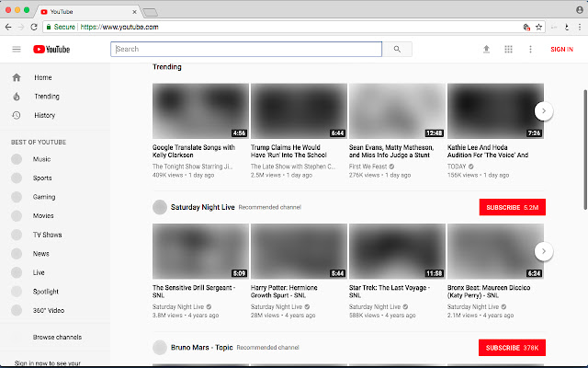Viewport: 588px width, 368px height.
Task: Select the YouTube browser tab
Action: click(x=88, y=12)
